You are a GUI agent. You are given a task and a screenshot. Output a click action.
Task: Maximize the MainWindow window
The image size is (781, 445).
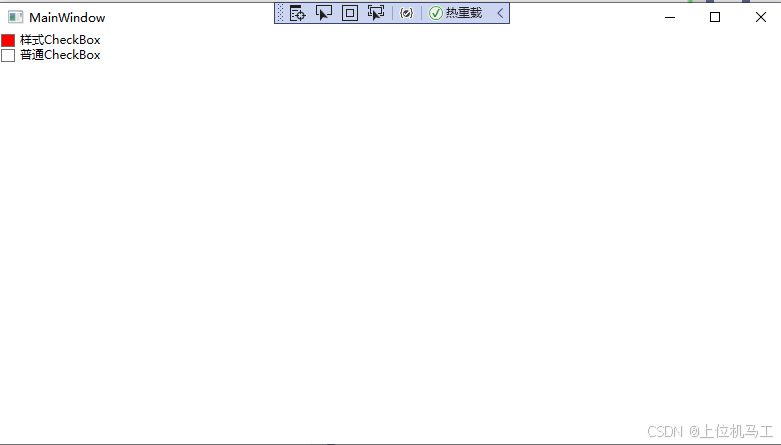[x=715, y=17]
